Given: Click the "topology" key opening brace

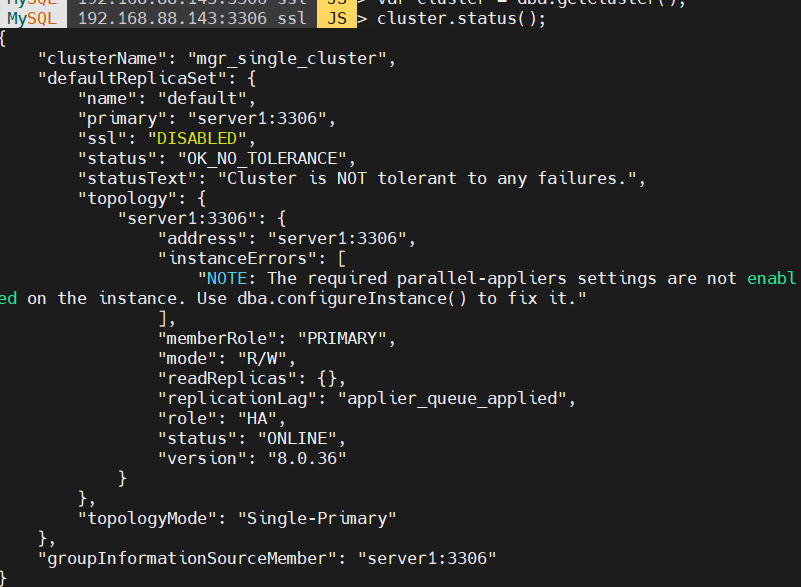Looking at the screenshot, I should click(x=202, y=199).
